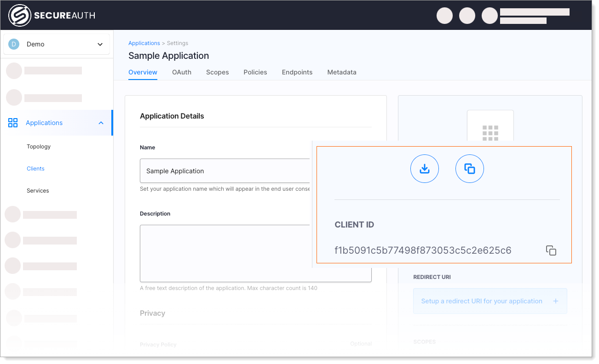
Task: Collapse the Applications sidebar section
Action: click(101, 123)
